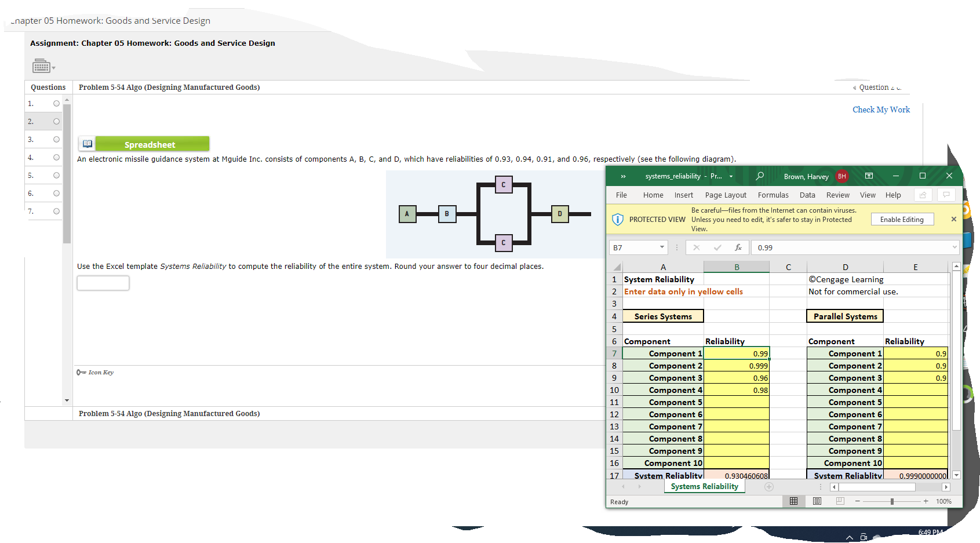Click the Protected View shield icon
Image resolution: width=980 pixels, height=543 pixels.
click(x=618, y=220)
